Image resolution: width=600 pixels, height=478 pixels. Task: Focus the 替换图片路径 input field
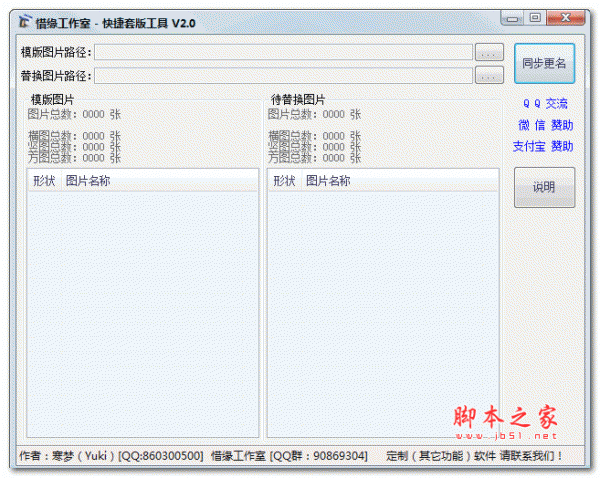pos(284,75)
